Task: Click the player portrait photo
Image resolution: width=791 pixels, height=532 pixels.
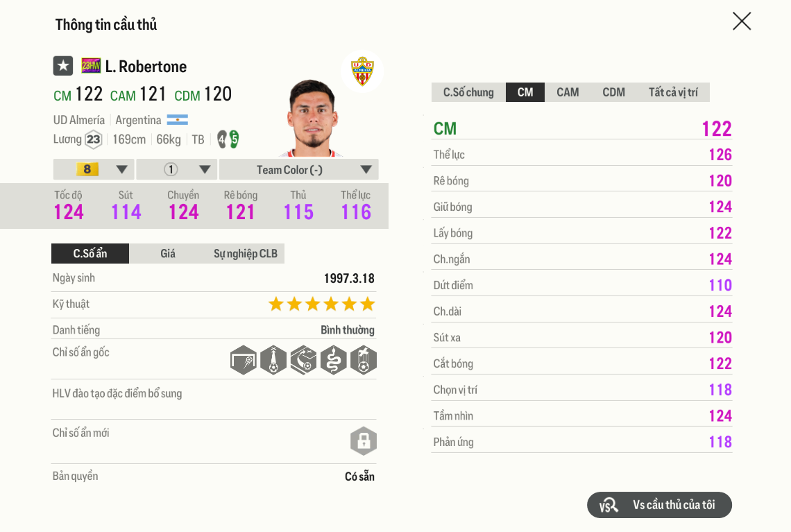Action: (312, 118)
